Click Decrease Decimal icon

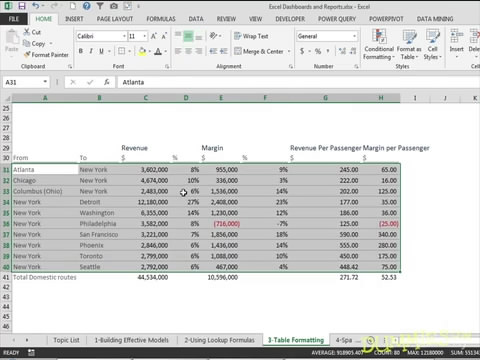(353, 51)
